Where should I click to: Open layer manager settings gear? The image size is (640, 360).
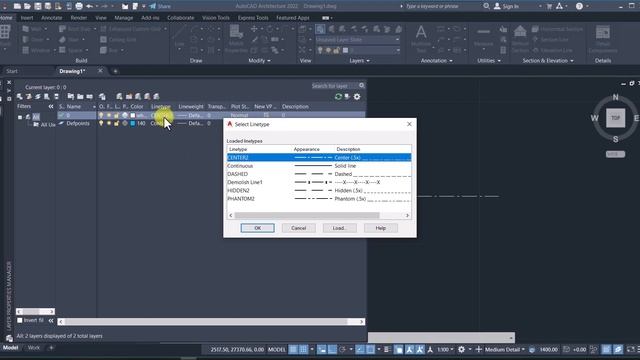[x=357, y=97]
